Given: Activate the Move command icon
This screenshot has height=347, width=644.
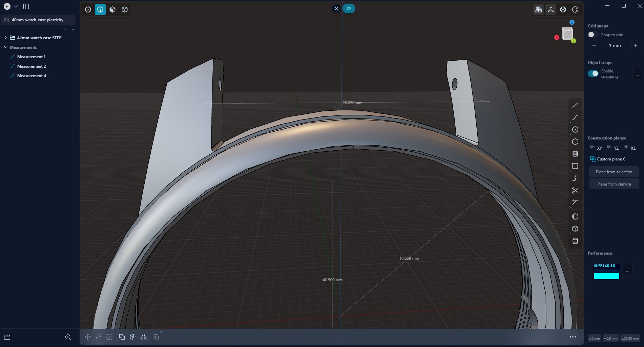Looking at the screenshot, I should tap(88, 337).
